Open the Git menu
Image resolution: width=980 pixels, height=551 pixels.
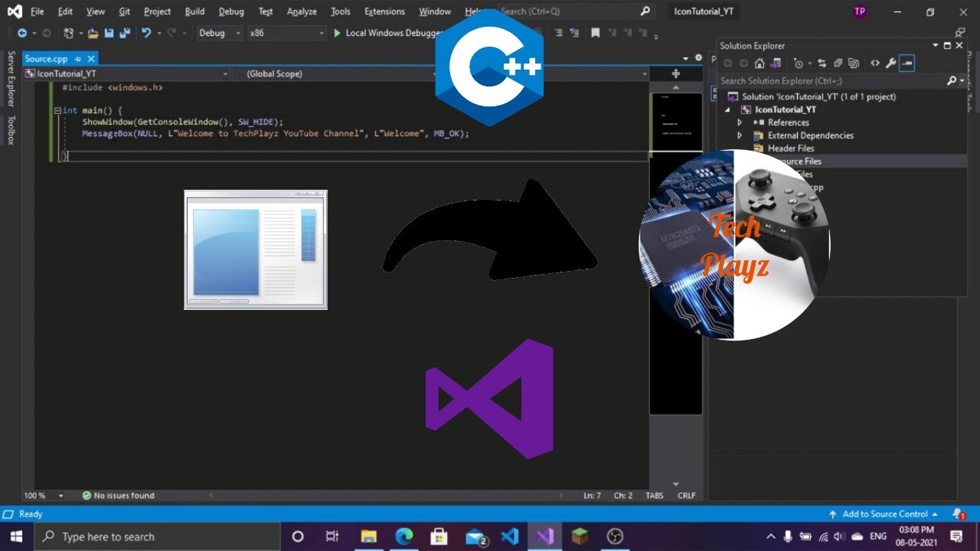coord(124,11)
